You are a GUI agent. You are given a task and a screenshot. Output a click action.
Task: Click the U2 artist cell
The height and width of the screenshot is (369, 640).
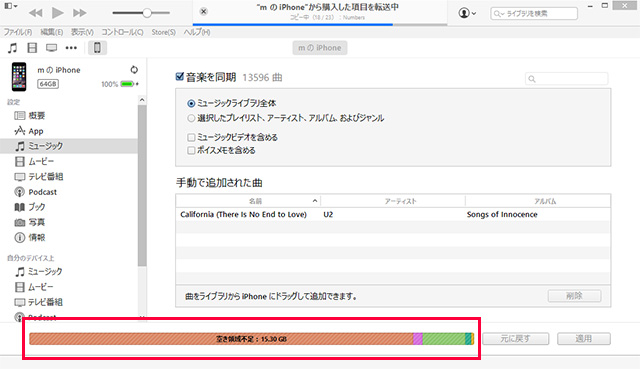pos(328,214)
